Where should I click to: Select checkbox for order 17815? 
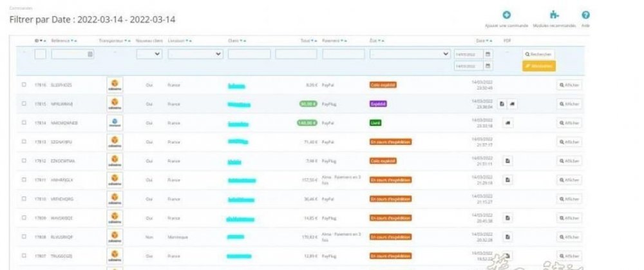tap(24, 104)
